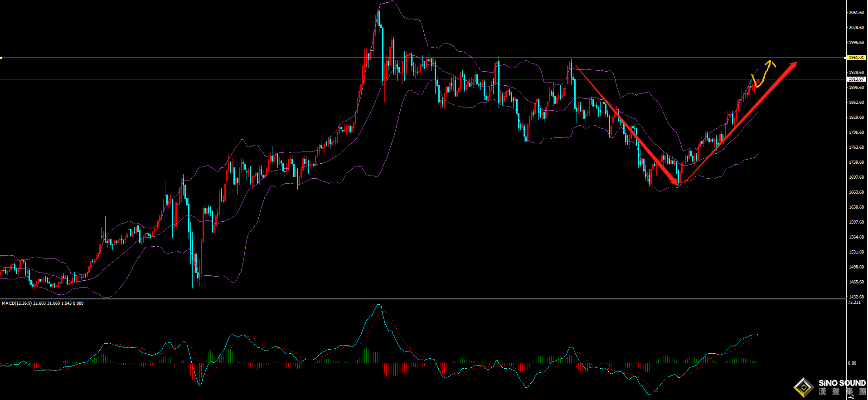Screen dimensions: 868x400
Task: Click the white 1913.67 current price label
Action: pos(856,79)
